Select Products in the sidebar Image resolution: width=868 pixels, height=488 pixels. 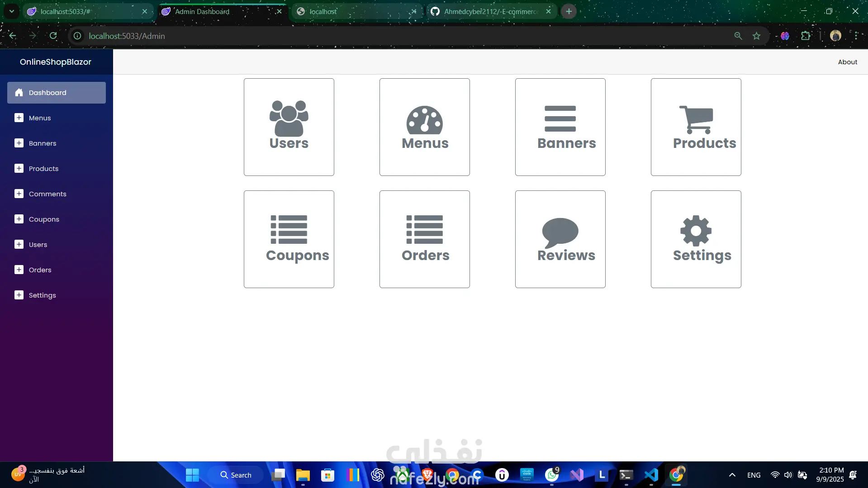pyautogui.click(x=57, y=169)
